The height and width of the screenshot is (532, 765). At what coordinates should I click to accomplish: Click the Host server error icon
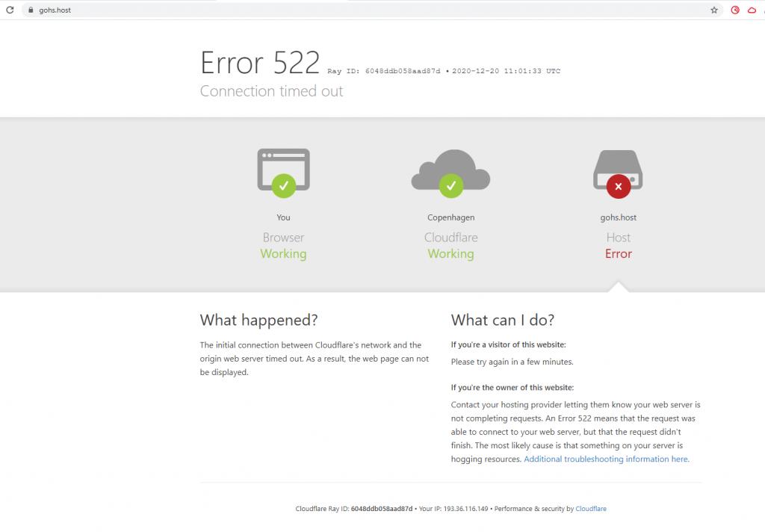[x=618, y=173]
